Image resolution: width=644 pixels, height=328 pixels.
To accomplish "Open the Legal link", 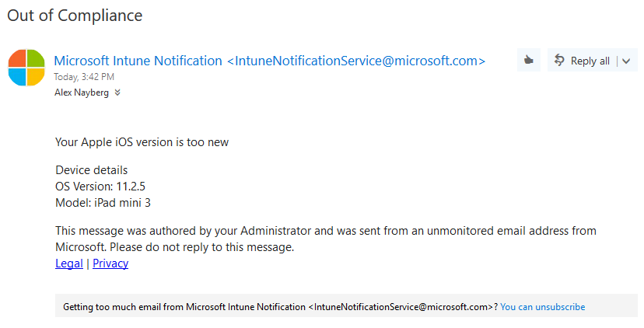I will (69, 263).
